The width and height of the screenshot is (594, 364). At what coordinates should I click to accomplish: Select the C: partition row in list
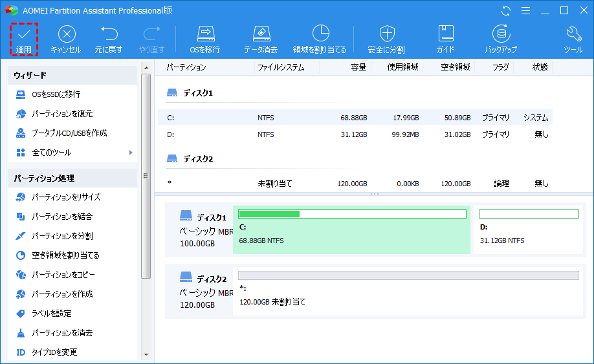tap(355, 118)
